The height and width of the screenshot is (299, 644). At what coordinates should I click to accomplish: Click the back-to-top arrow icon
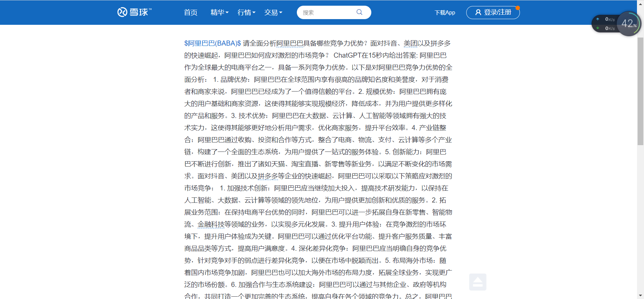point(478,282)
